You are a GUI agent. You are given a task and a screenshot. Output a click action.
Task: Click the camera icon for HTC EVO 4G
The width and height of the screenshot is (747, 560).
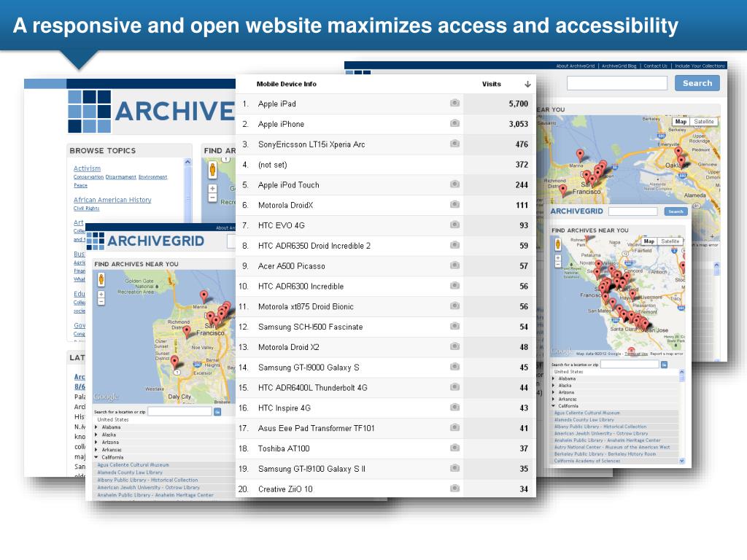click(x=455, y=225)
